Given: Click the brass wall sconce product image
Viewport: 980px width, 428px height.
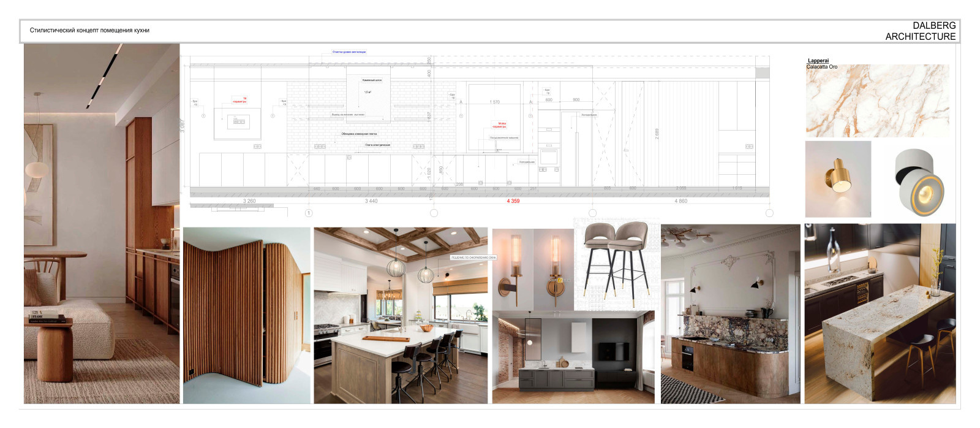Looking at the screenshot, I should (x=837, y=178).
